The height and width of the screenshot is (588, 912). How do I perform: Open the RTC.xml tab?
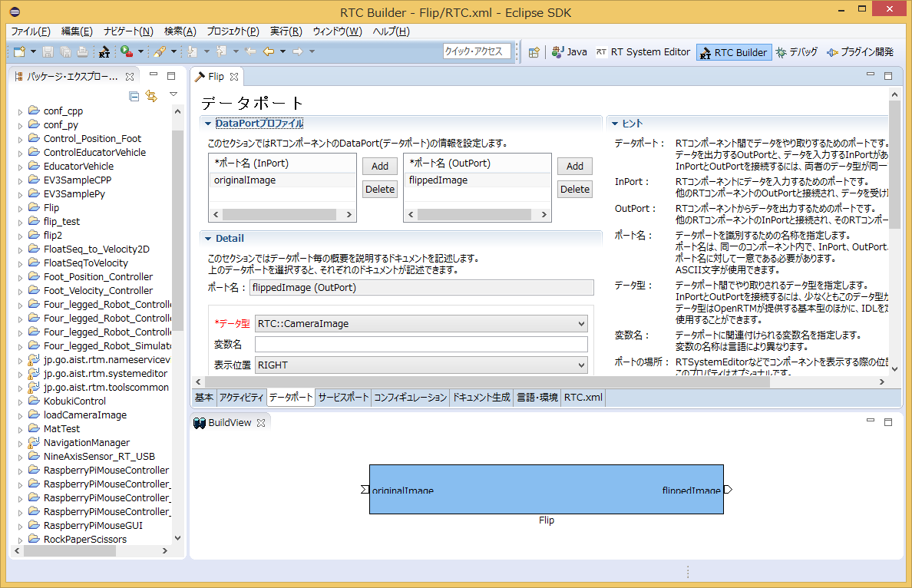pyautogui.click(x=583, y=397)
